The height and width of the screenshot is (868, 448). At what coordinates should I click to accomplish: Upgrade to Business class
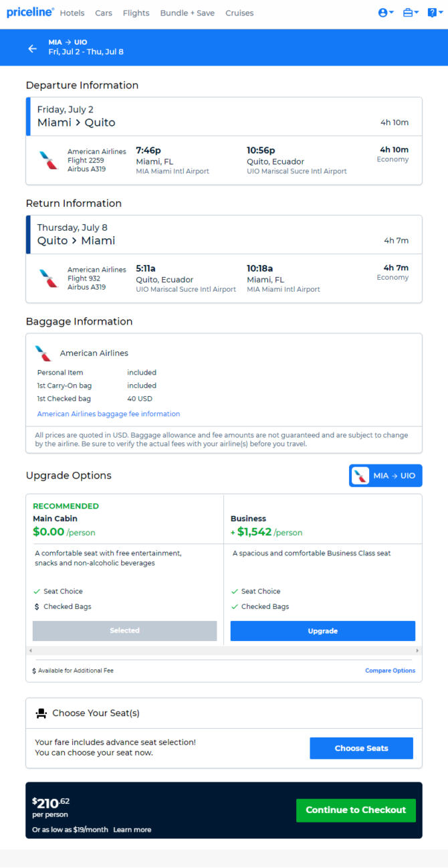[323, 631]
